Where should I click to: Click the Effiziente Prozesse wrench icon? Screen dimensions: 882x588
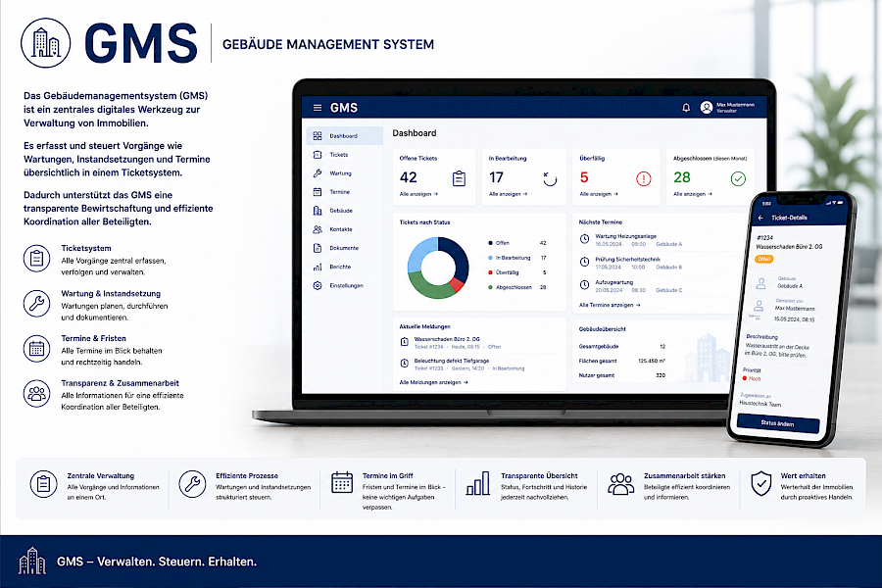[192, 484]
